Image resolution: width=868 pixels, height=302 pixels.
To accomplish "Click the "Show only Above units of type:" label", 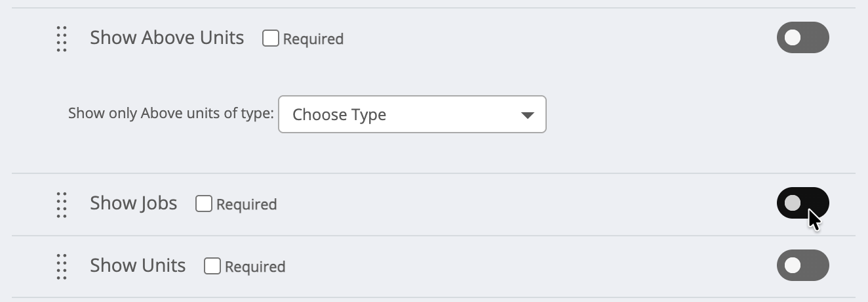I will pyautogui.click(x=170, y=114).
